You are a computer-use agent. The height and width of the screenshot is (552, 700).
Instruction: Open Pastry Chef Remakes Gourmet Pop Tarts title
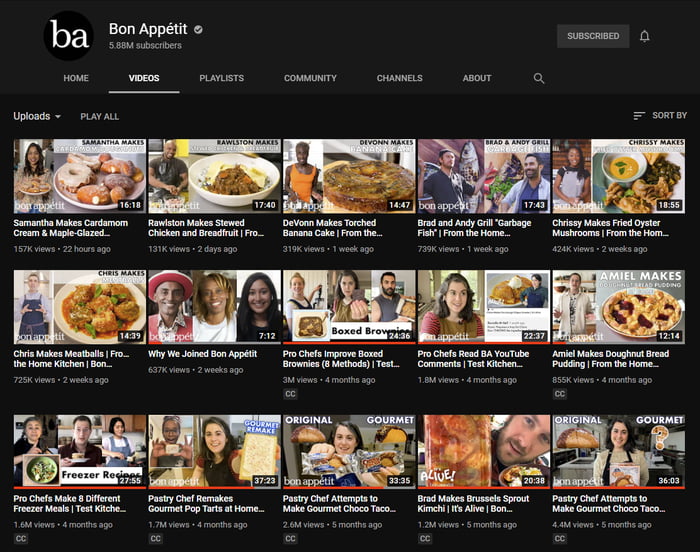click(x=206, y=503)
